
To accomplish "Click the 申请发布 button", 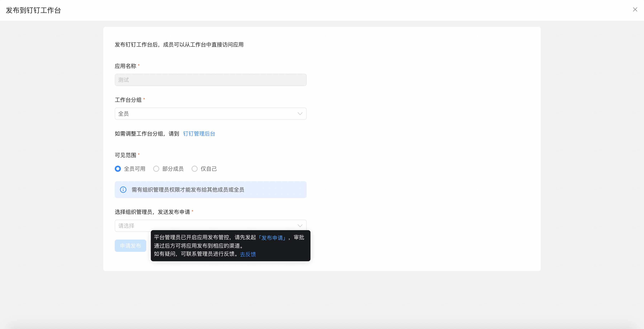I will [x=130, y=246].
